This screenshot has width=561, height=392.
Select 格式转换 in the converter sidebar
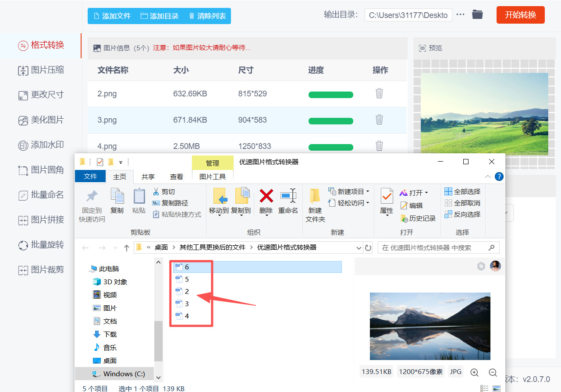pyautogui.click(x=41, y=45)
